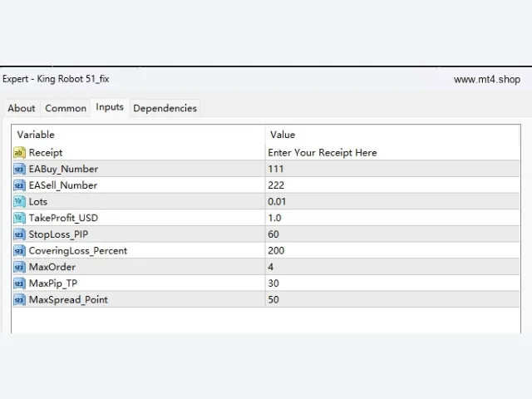Click the decimal icon beside TakeProfit_USD

[x=19, y=218]
